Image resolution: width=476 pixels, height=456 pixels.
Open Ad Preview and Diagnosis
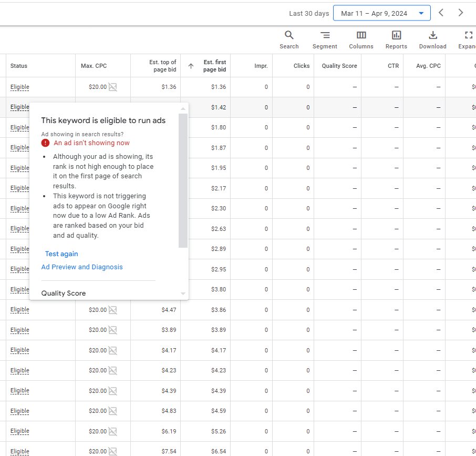pyautogui.click(x=82, y=267)
